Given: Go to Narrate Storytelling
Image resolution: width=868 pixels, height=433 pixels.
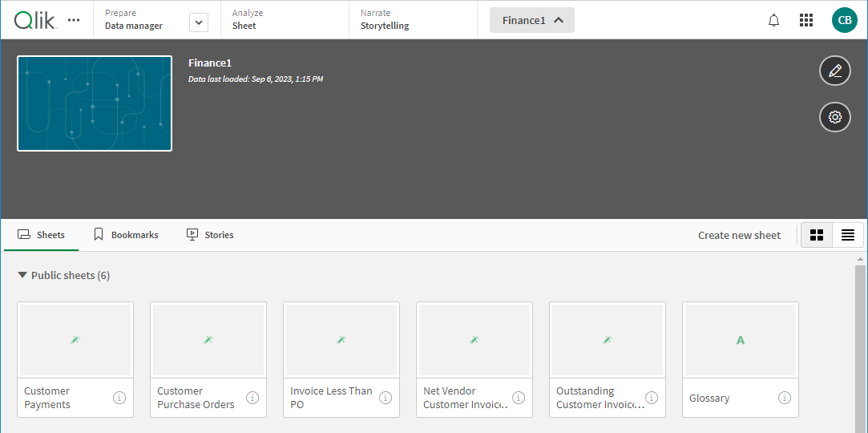Looking at the screenshot, I should tap(385, 20).
